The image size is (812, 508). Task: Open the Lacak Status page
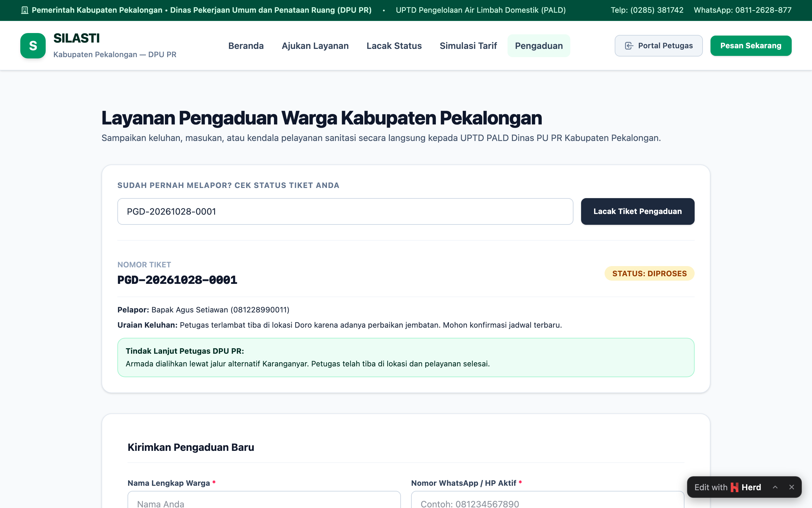tap(394, 46)
